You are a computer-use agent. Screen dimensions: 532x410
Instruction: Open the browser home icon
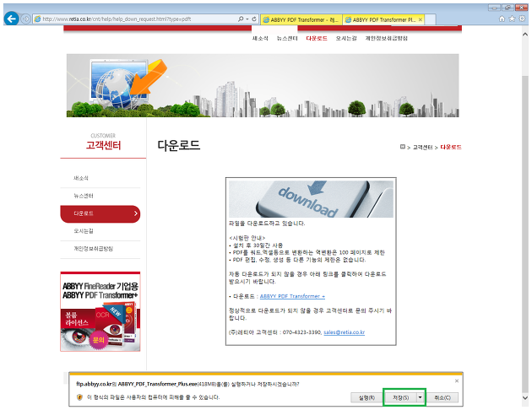click(x=502, y=19)
